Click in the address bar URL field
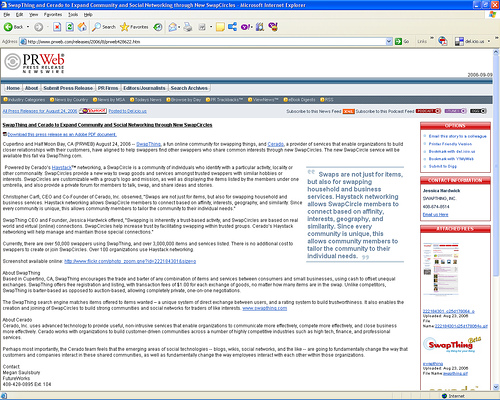Image resolution: width=500 pixels, height=400 pixels. pos(206,42)
